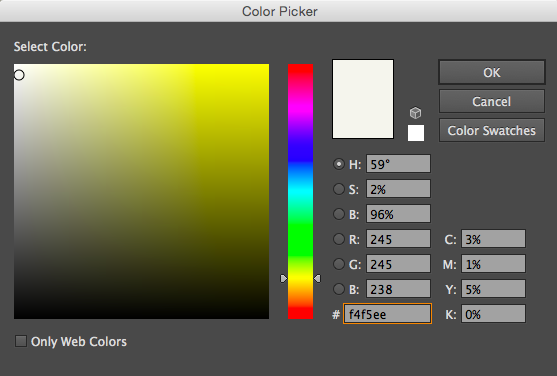Pick bright yellow in the top-right of the color field
This screenshot has height=376, width=557.
click(265, 68)
